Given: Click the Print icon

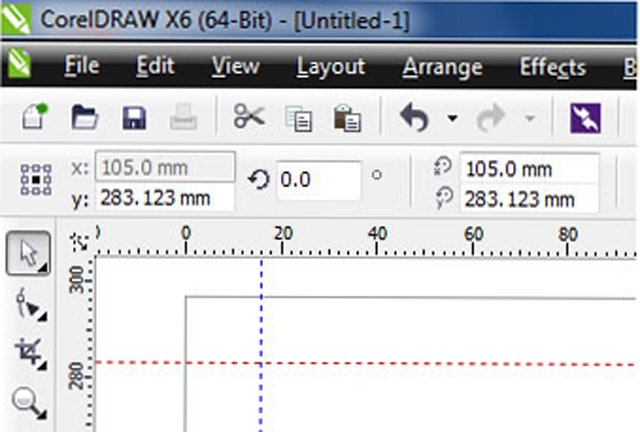Looking at the screenshot, I should 183,118.
